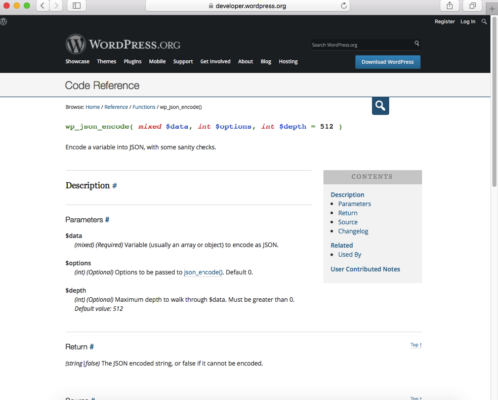The width and height of the screenshot is (498, 400).
Task: Click 'Encode a variable into JSON' summary
Action: pyautogui.click(x=141, y=147)
